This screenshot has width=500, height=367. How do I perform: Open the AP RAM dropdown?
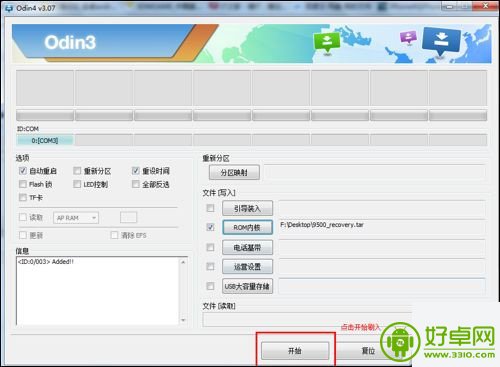pyautogui.click(x=76, y=218)
